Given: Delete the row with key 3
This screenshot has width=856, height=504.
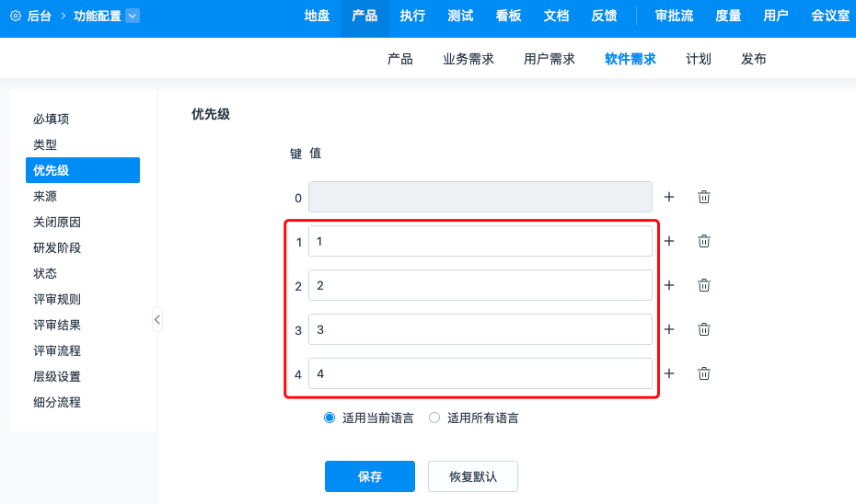Looking at the screenshot, I should (x=704, y=329).
